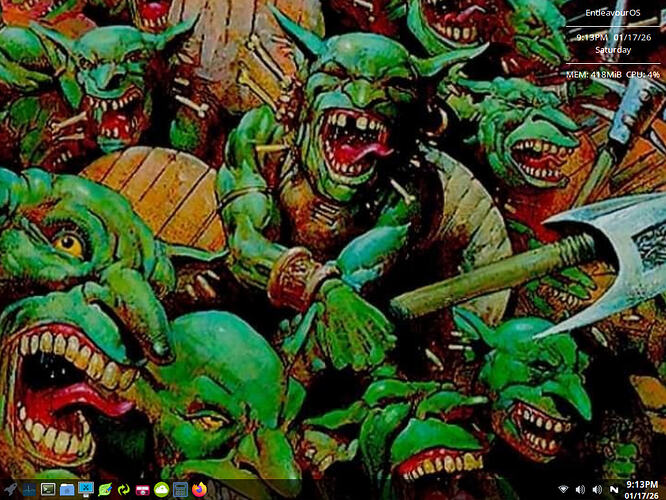Open the Wi-Fi network tray icon

point(563,489)
